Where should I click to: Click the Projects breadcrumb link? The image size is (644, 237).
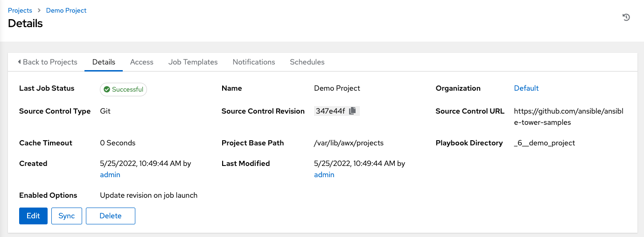pyautogui.click(x=20, y=10)
